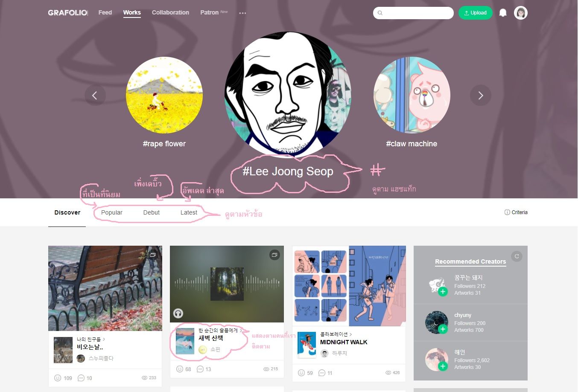Follow creator chyuny using plus button
The width and height of the screenshot is (578, 392).
coord(443,329)
